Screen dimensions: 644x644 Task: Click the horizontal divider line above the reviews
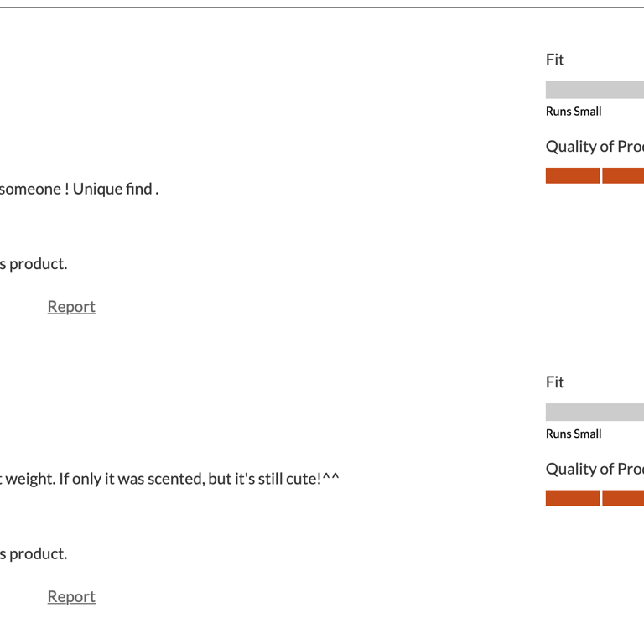tap(322, 8)
